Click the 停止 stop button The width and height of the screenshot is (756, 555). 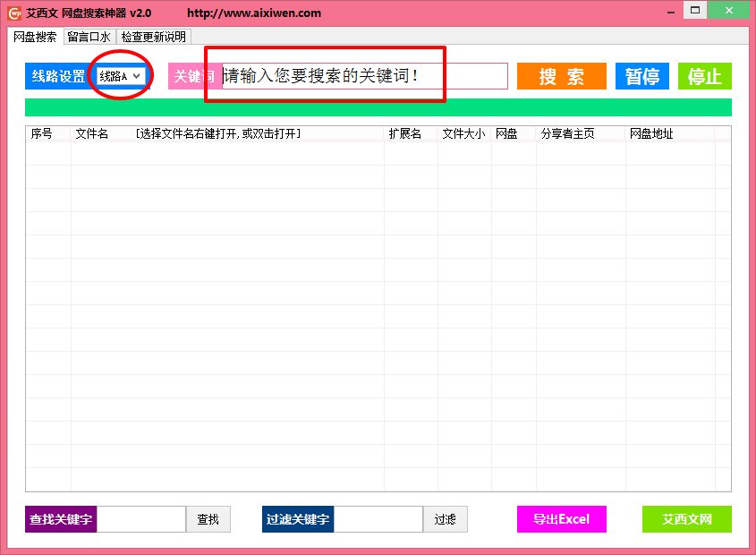click(704, 76)
